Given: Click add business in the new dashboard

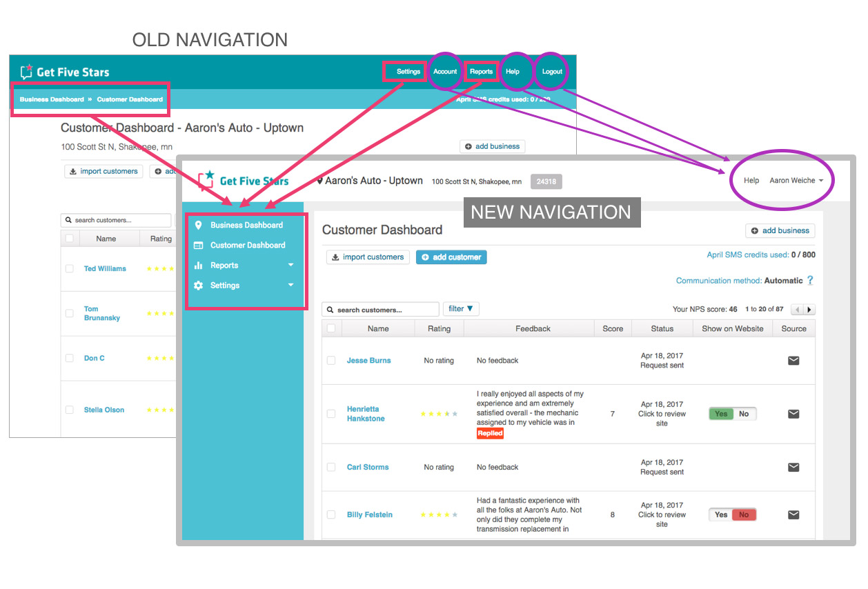Looking at the screenshot, I should (x=780, y=230).
